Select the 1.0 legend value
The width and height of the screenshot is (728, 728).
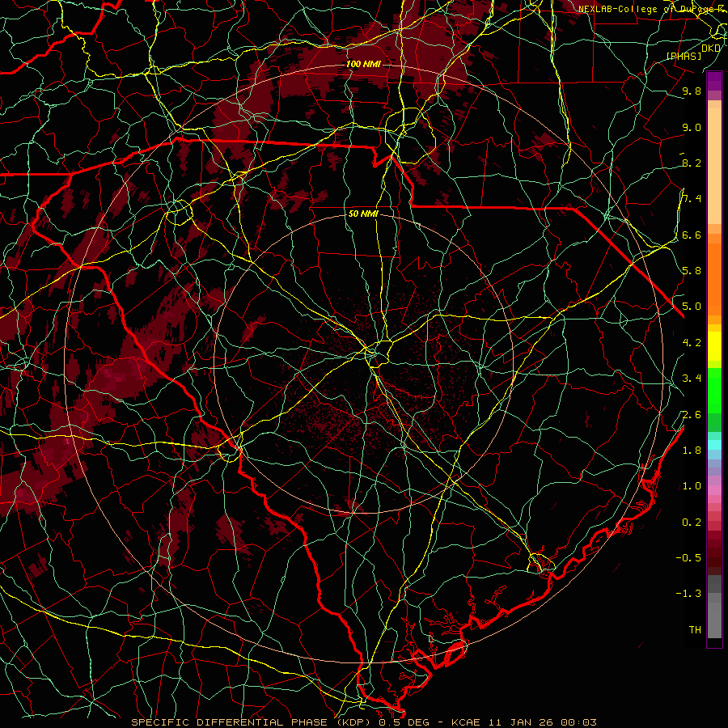coord(692,485)
